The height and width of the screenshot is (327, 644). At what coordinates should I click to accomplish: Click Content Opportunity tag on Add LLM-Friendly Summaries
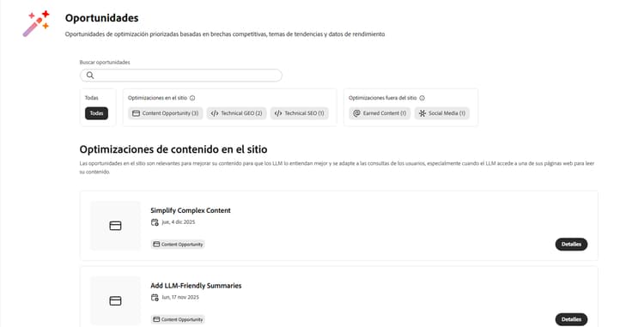[x=178, y=319]
